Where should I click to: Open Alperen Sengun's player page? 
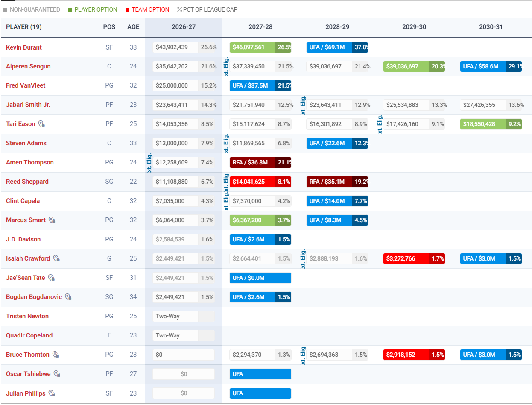[28, 66]
